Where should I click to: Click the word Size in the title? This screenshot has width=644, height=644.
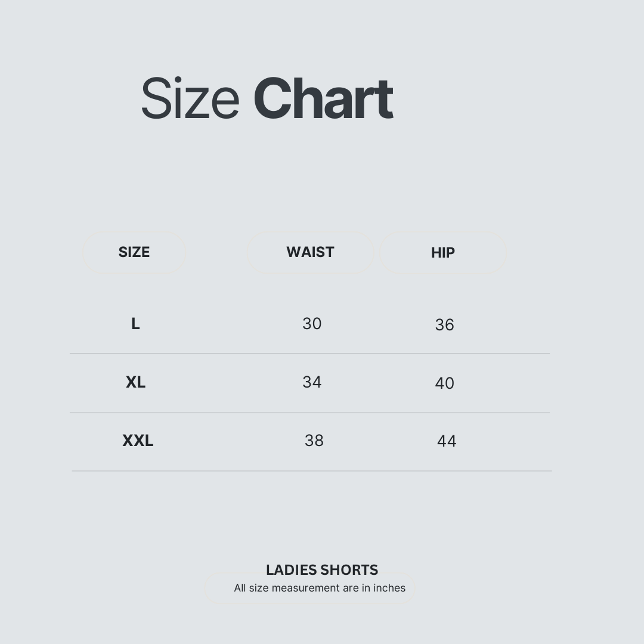[x=190, y=98]
